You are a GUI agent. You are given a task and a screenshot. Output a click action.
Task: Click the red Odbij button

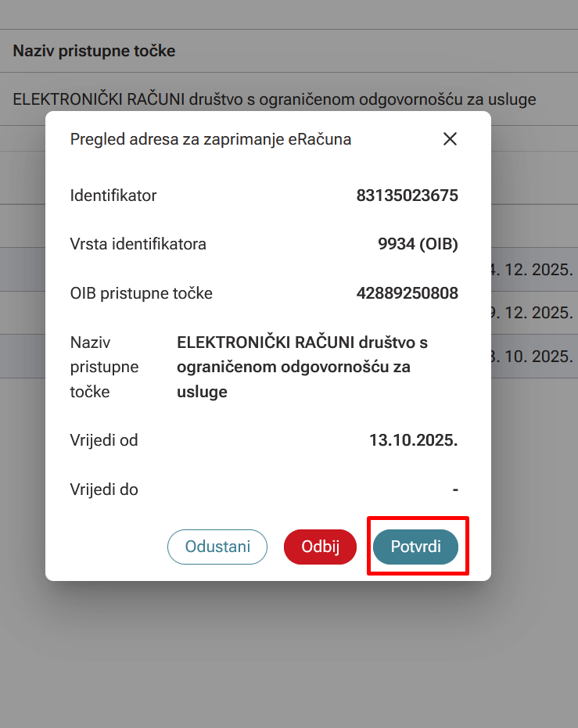pyautogui.click(x=320, y=547)
